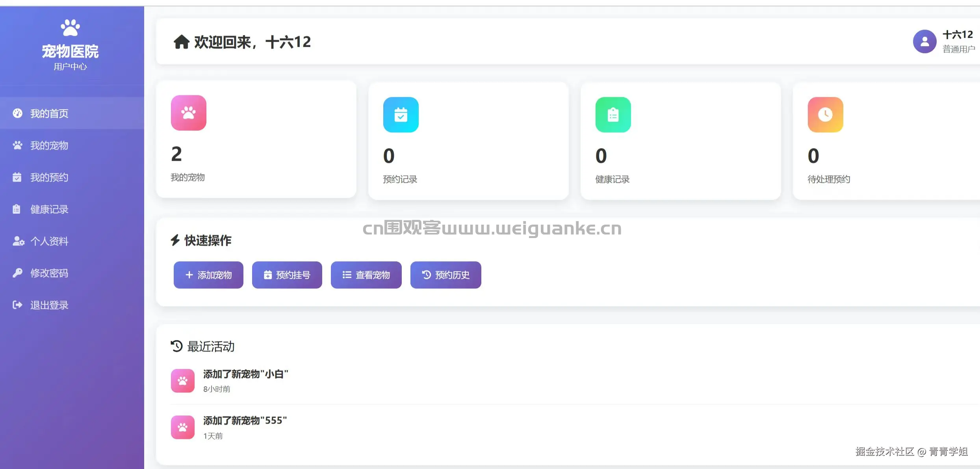Click the orange clock icon for 待处理预约
980x469 pixels.
(x=826, y=115)
